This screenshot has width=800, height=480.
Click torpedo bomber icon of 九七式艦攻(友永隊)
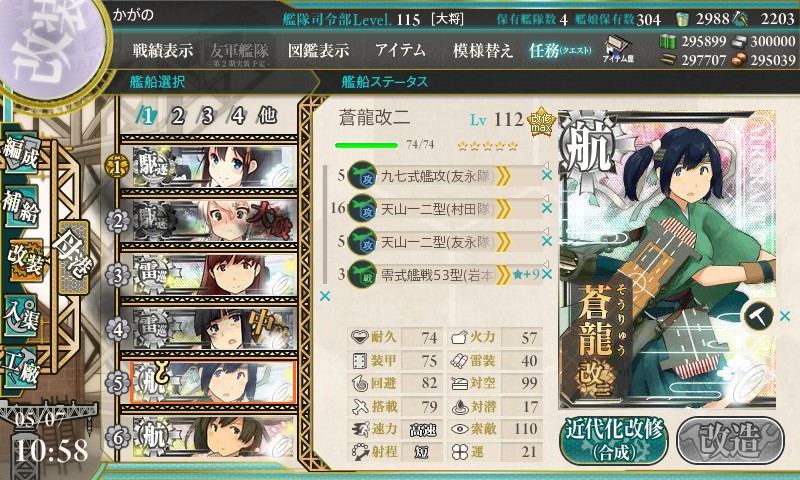click(362, 175)
